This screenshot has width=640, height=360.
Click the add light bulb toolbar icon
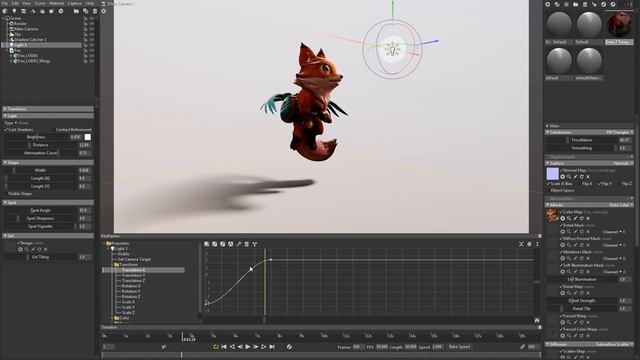pos(14,11)
